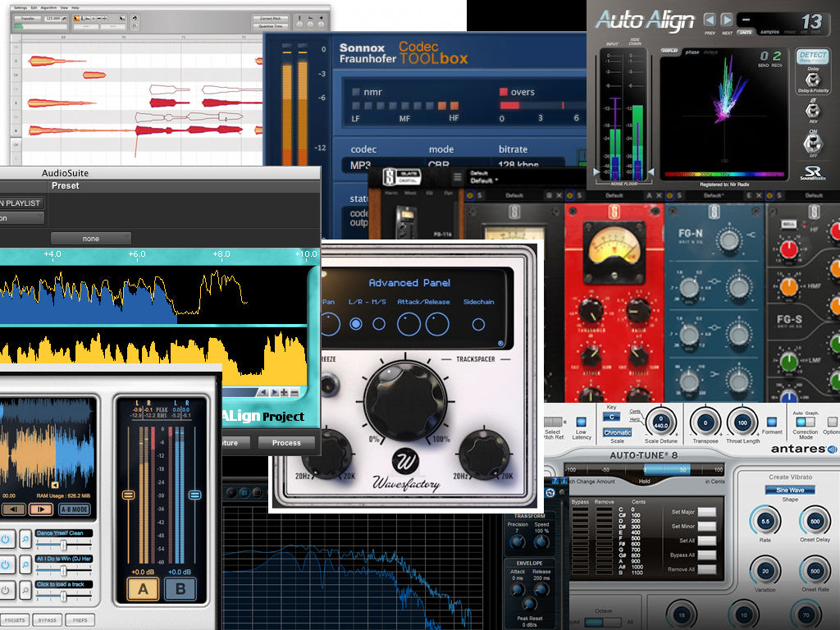The height and width of the screenshot is (630, 840).
Task: Click the blue B level fader handle
Action: tap(195, 495)
